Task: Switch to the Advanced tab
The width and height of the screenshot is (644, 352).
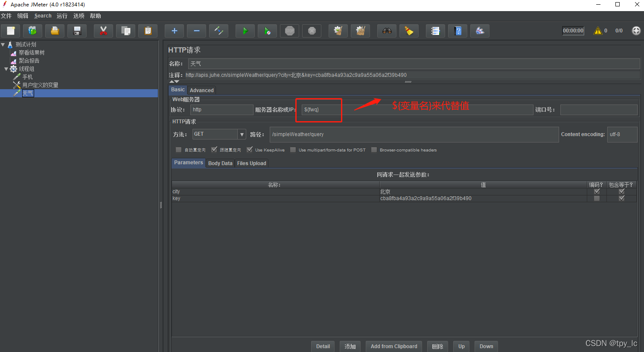Action: point(201,90)
